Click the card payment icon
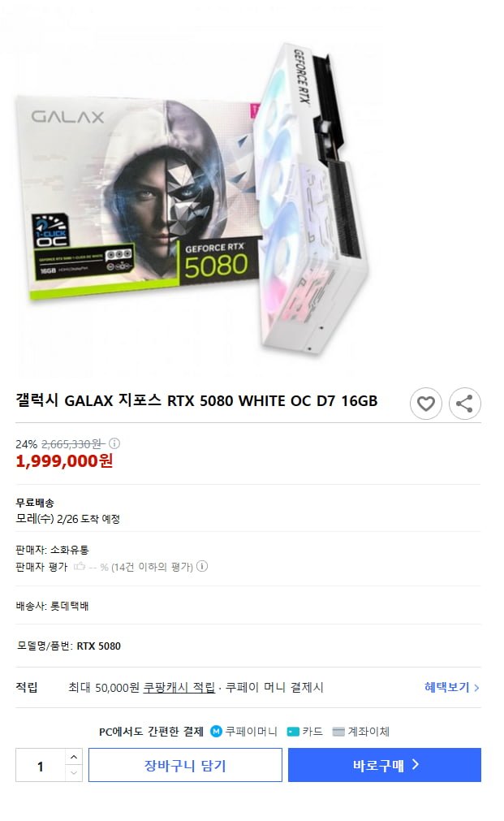 (293, 732)
